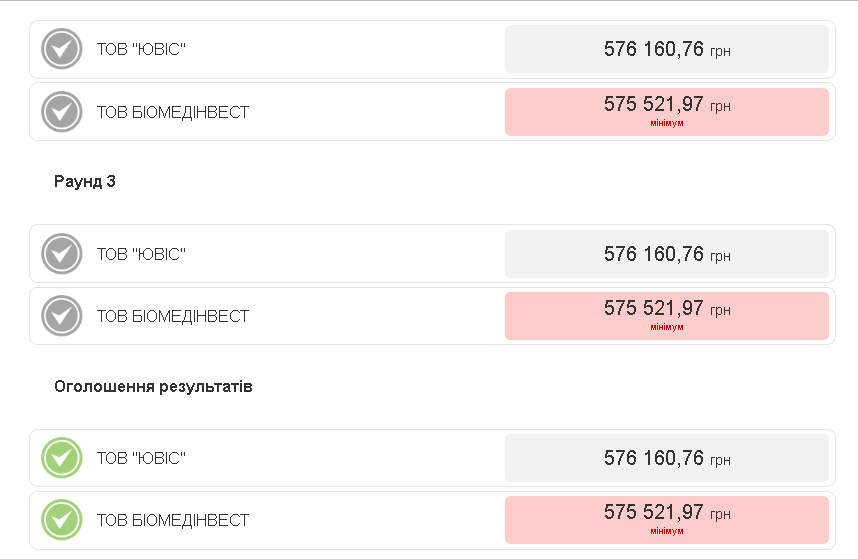This screenshot has height=559, width=858.
Task: Click the gray checkmark for ТОВ БІОМЕДІНВЕСТ under Раунд 3
Action: pyautogui.click(x=61, y=316)
